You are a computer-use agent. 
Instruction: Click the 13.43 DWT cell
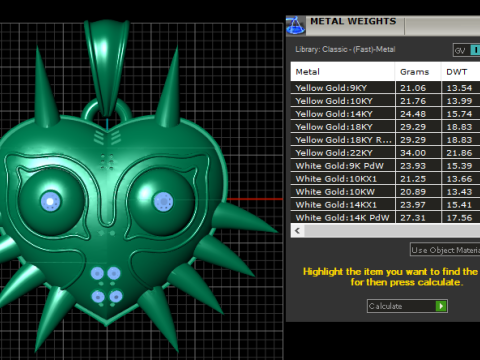461,192
